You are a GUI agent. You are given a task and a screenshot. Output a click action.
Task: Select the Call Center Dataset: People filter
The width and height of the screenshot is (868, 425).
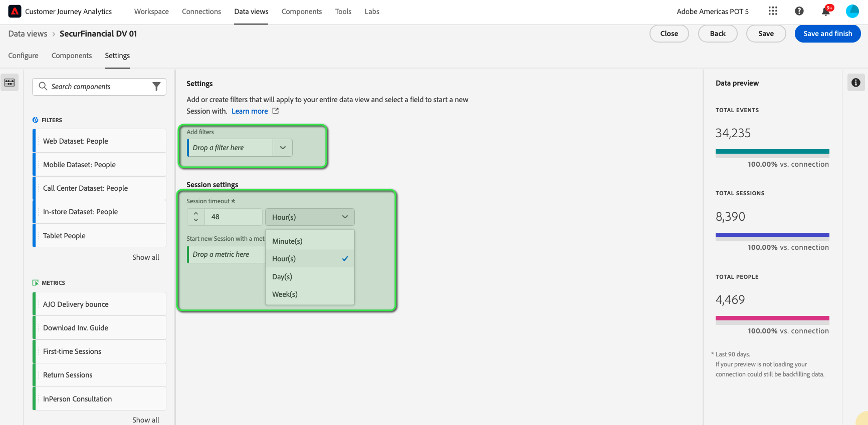(99, 188)
